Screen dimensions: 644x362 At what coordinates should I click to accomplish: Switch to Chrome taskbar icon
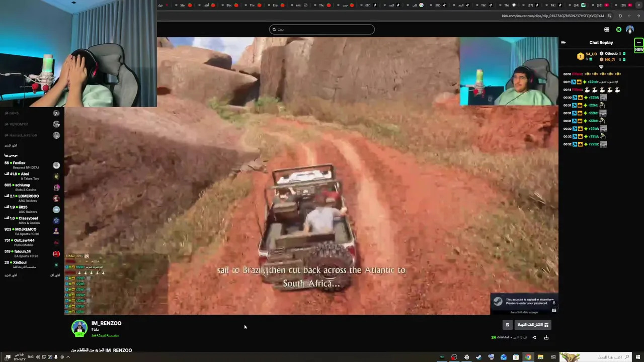click(528, 357)
